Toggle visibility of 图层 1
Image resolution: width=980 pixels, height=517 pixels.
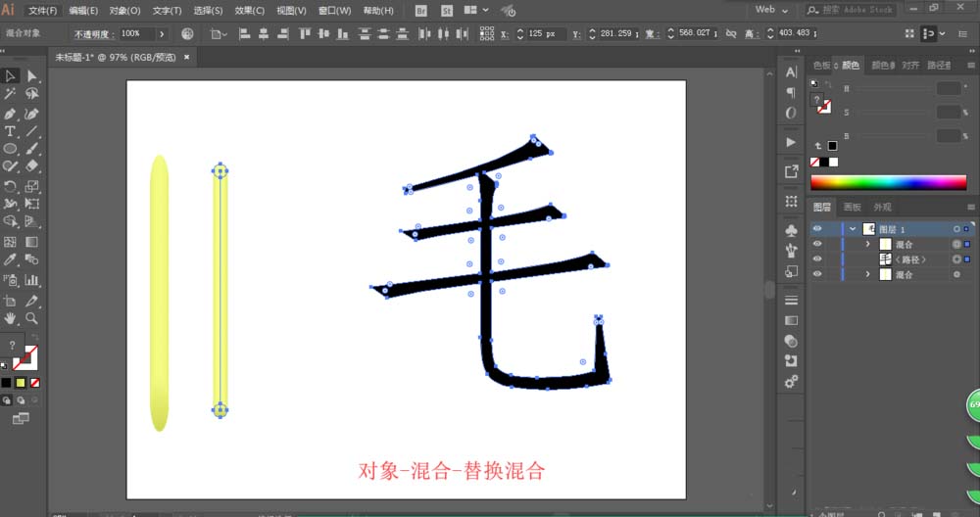point(817,229)
